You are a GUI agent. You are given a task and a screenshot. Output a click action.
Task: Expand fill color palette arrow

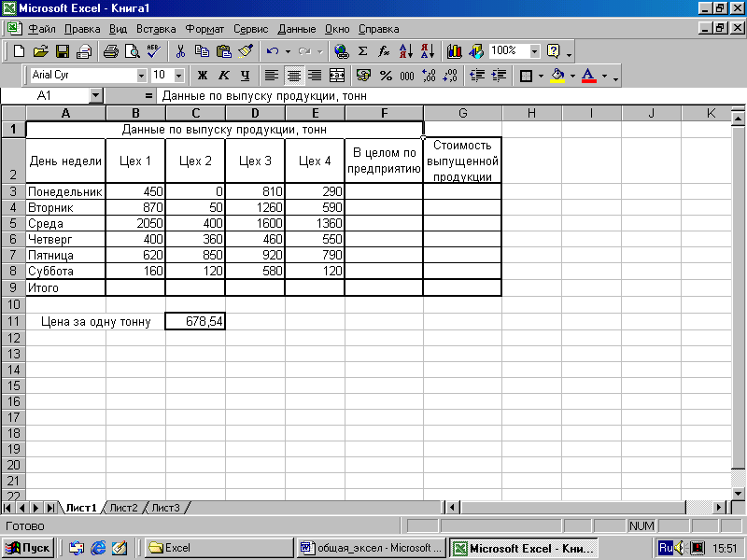point(572,76)
